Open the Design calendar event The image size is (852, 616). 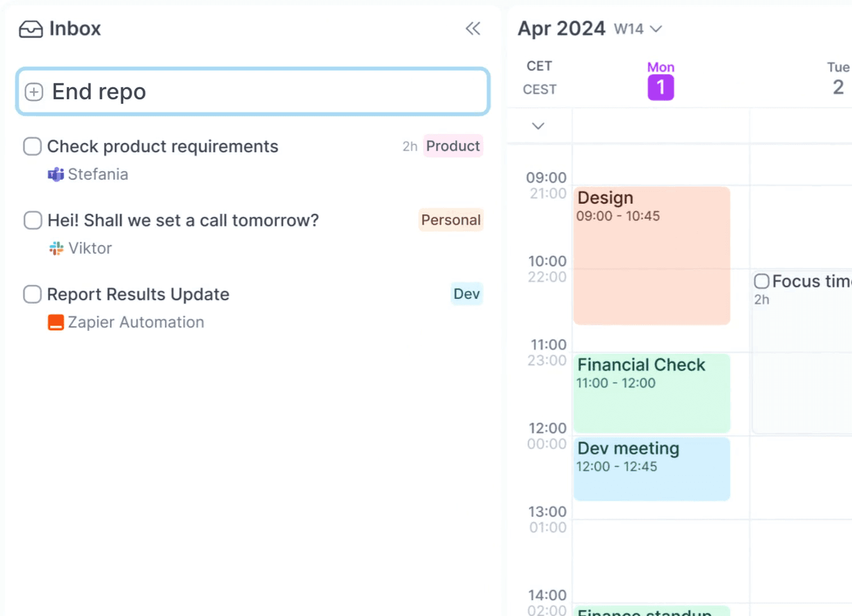652,257
